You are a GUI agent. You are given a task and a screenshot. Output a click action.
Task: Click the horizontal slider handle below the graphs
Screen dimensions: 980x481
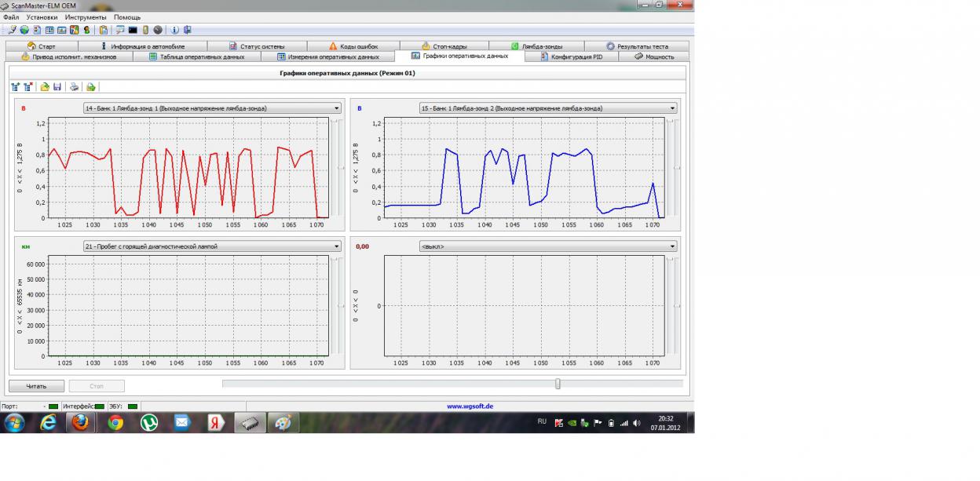(x=558, y=384)
